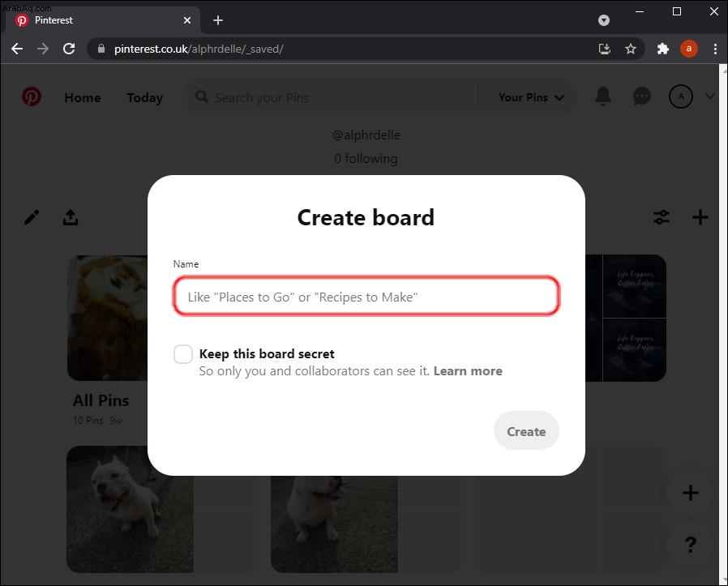Open a new tab with the plus button
The width and height of the screenshot is (728, 586).
[x=218, y=20]
